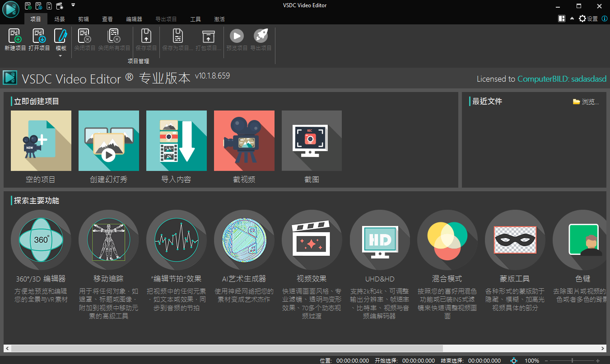
Task: Open the 蒙版工具 mask icon
Action: point(515,240)
